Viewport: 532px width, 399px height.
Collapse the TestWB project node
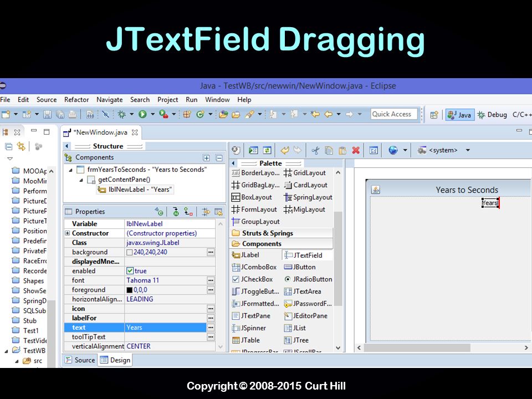pyautogui.click(x=7, y=351)
